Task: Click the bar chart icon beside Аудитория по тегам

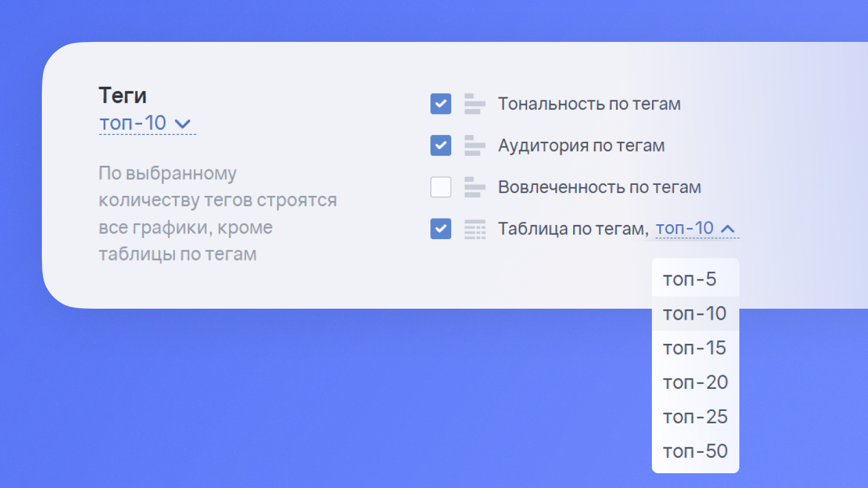Action: tap(475, 146)
